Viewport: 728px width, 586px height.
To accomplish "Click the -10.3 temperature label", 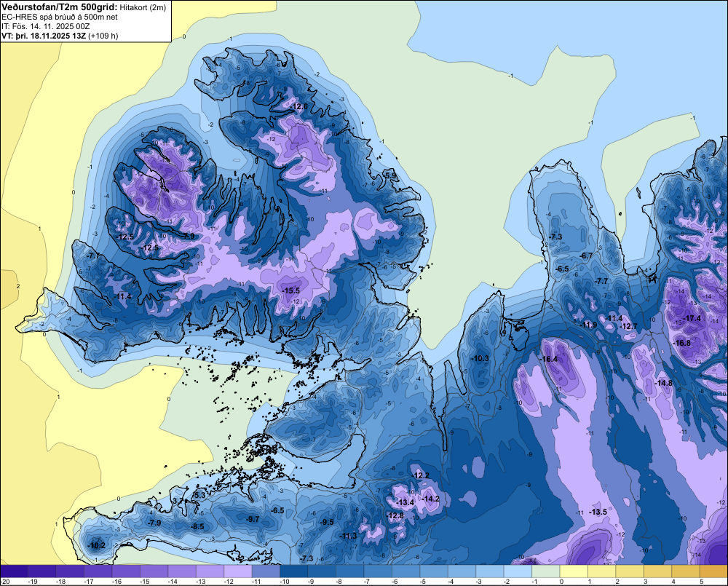I will coord(480,358).
